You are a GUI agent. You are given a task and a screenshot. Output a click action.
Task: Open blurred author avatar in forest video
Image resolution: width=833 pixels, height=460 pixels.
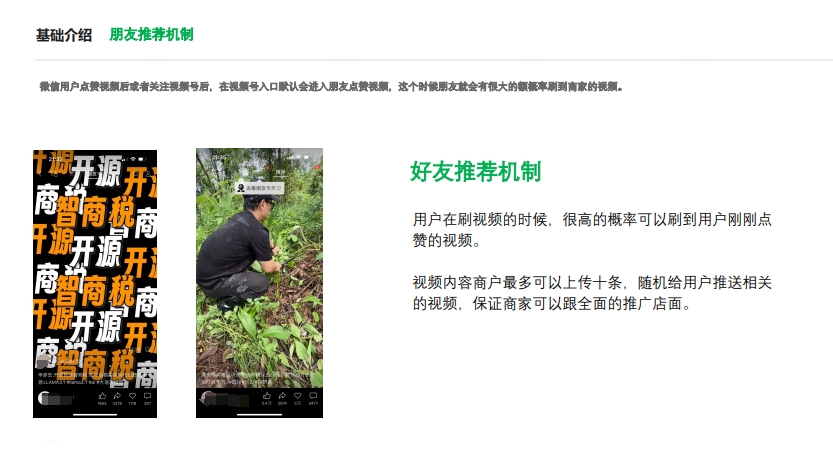[x=209, y=398]
